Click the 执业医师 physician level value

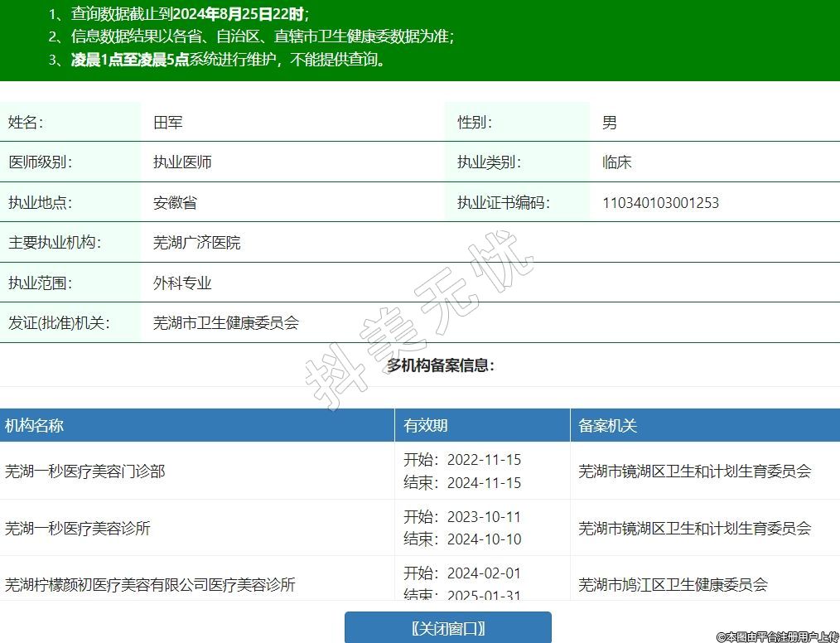tap(182, 162)
